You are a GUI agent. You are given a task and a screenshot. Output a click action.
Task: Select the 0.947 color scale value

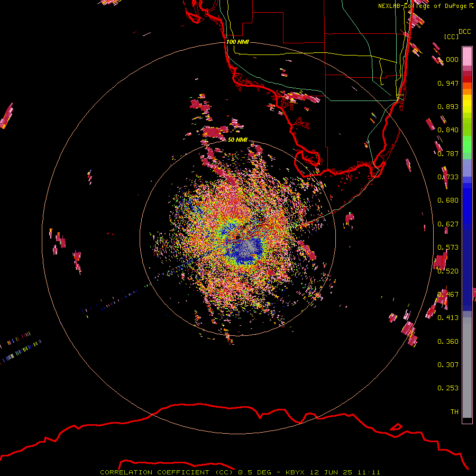pyautogui.click(x=448, y=83)
